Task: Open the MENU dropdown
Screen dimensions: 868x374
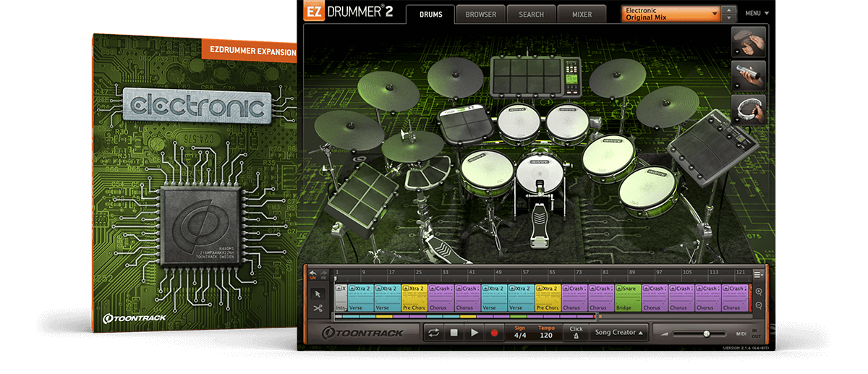Action: point(757,13)
